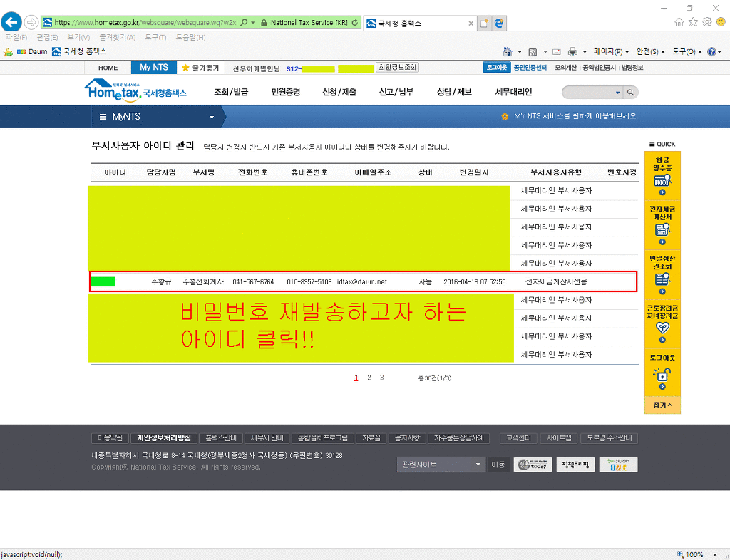
Task: Expand the MyNTS menu dropdown
Action: [212, 118]
